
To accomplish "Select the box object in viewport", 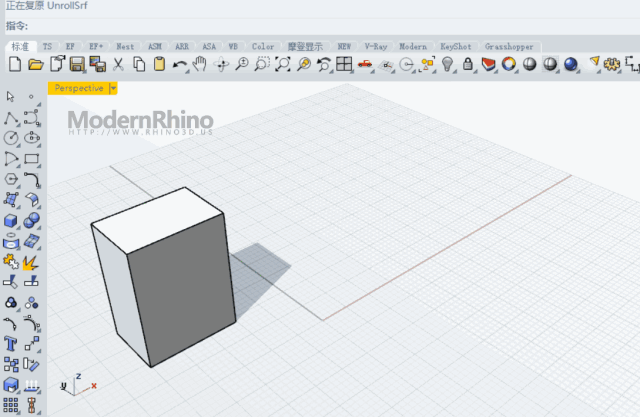I will 163,277.
